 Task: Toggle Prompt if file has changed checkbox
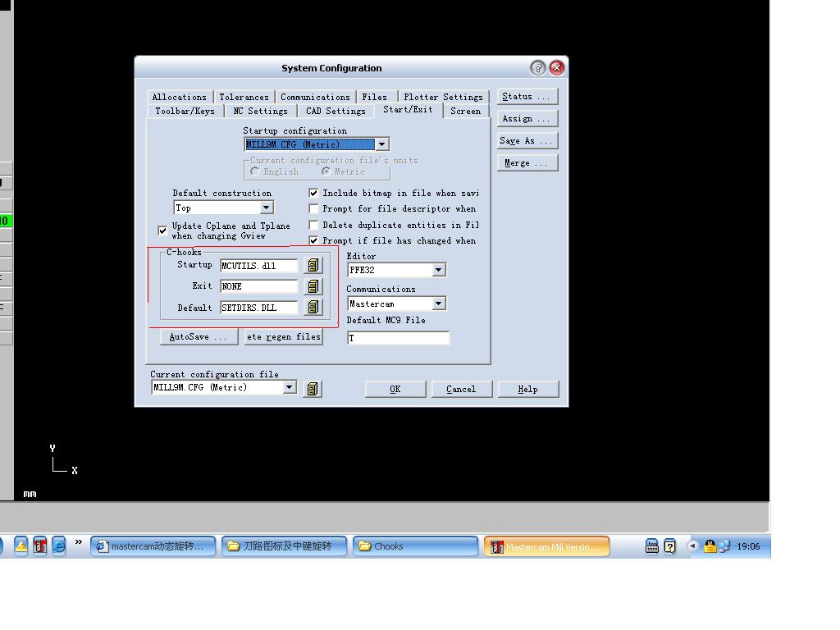pyautogui.click(x=314, y=240)
